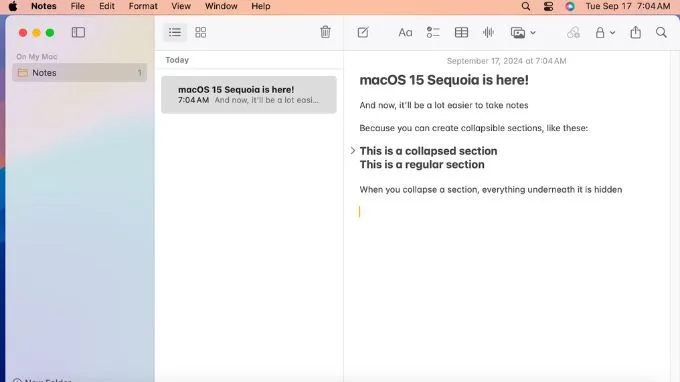Switch to gallery view of notes

(x=200, y=33)
